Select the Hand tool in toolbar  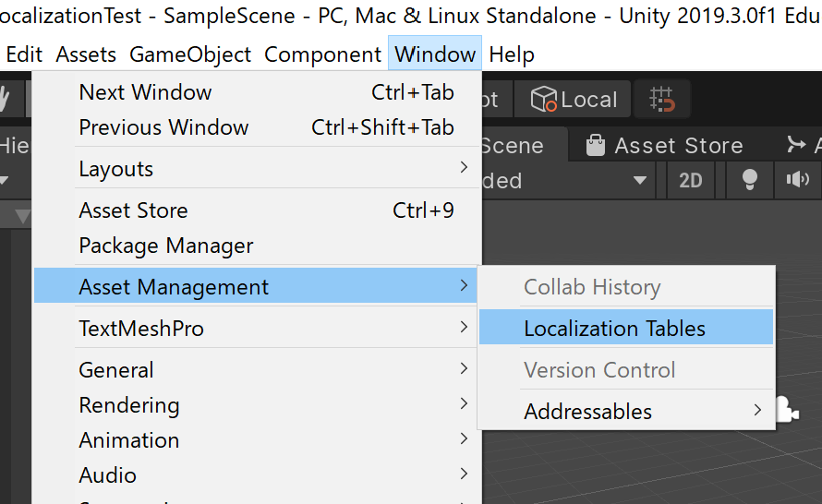[7, 99]
